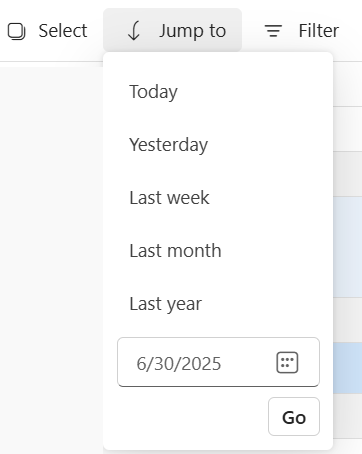Screen dimensions: 362x454
Task: Click the 6/30/2025 date field
Action: (x=218, y=362)
